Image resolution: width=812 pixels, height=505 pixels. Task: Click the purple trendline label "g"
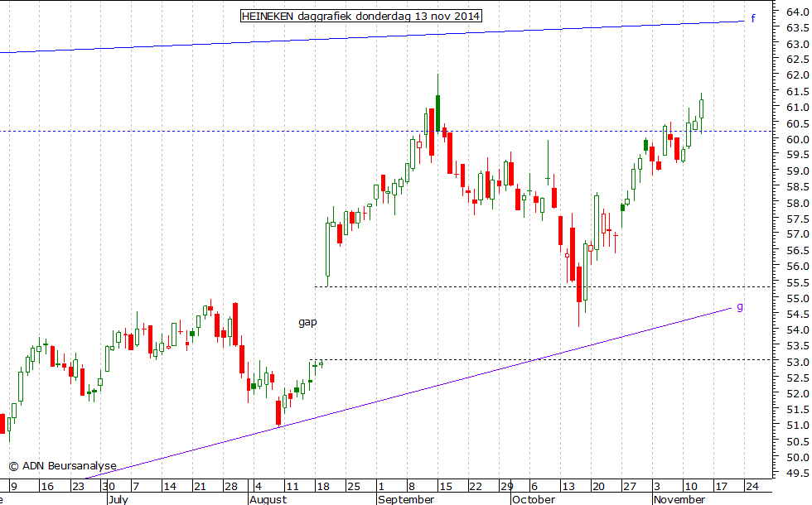pos(740,307)
